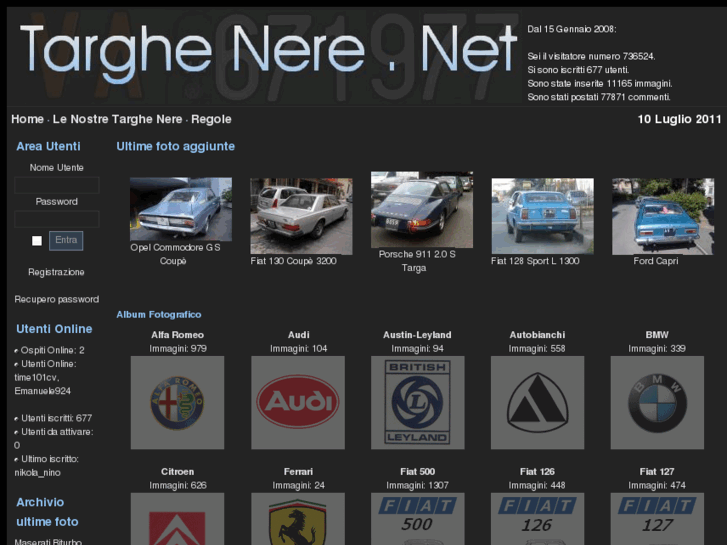Click 'Sono state inserite 11165 immagini' text

(599, 83)
